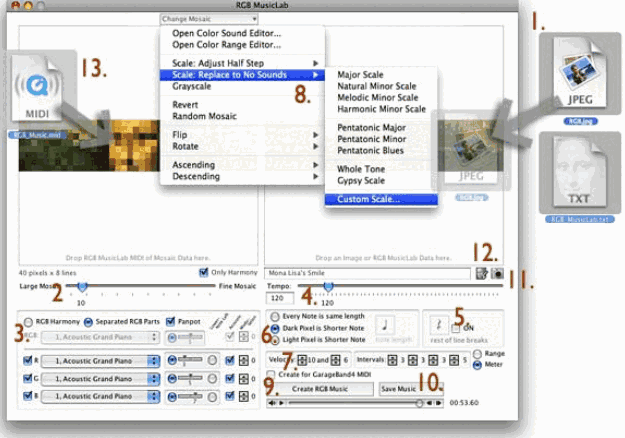The height and width of the screenshot is (438, 625).
Task: Click the playback progress slider knob
Action: (x=419, y=403)
